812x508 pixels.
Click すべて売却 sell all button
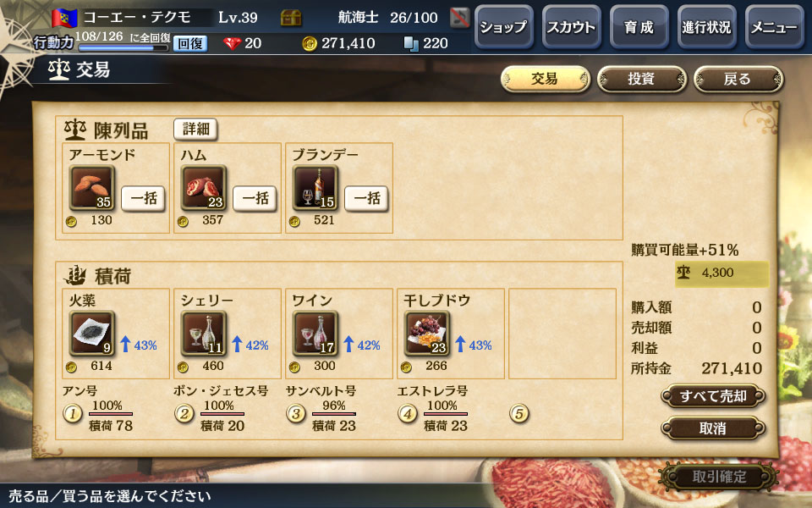pyautogui.click(x=713, y=396)
